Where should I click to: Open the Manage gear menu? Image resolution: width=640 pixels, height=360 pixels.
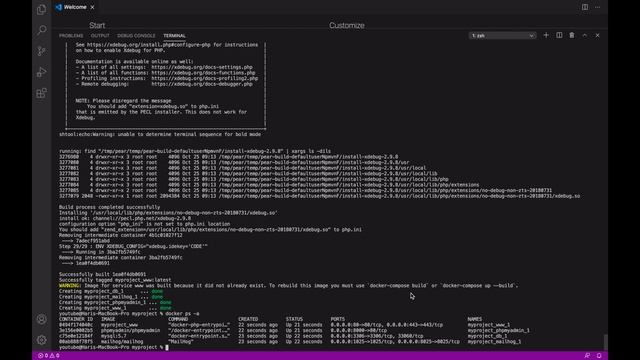41,340
